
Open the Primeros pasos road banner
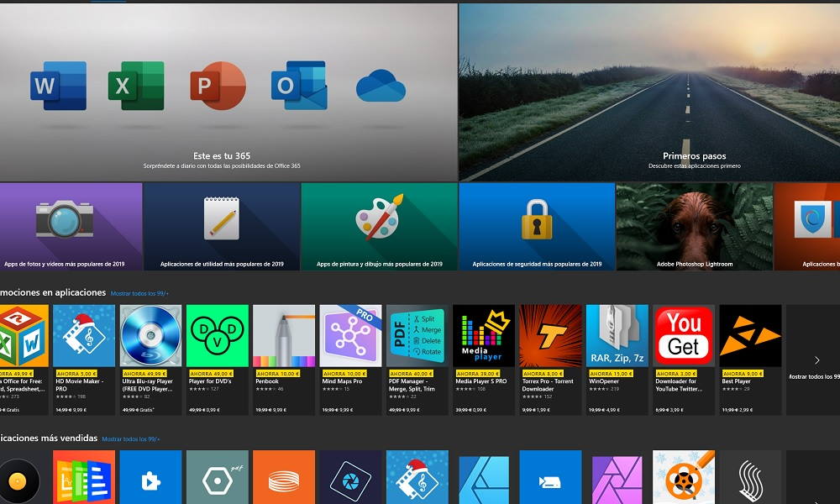point(648,92)
